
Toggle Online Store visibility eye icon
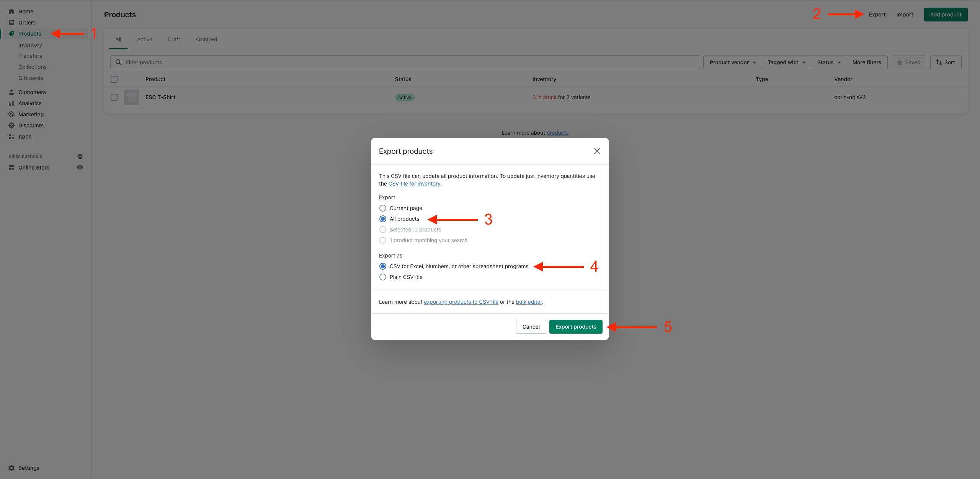click(x=80, y=167)
